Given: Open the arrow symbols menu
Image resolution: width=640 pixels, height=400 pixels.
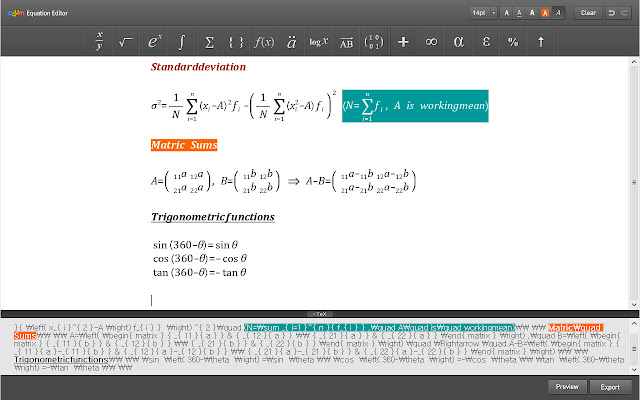Looking at the screenshot, I should click(x=541, y=41).
